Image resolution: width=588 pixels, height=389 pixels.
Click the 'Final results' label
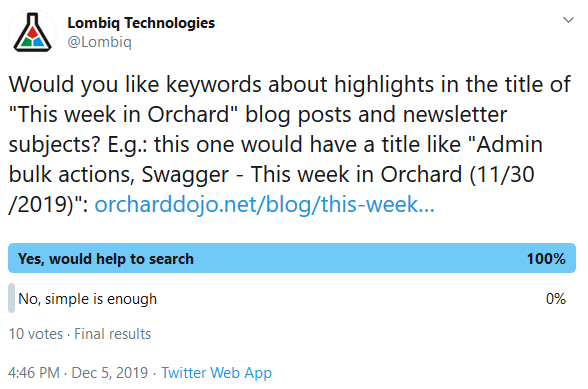click(112, 334)
